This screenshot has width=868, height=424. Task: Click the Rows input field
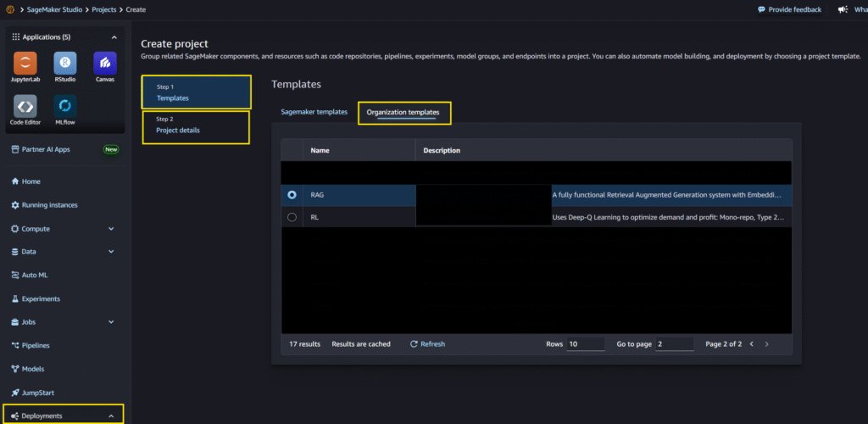point(586,344)
